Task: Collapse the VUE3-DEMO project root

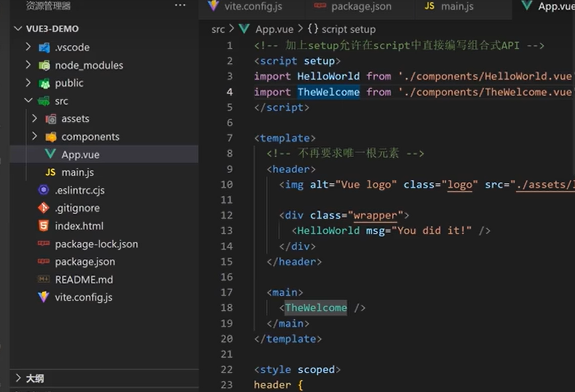Action: [18, 29]
